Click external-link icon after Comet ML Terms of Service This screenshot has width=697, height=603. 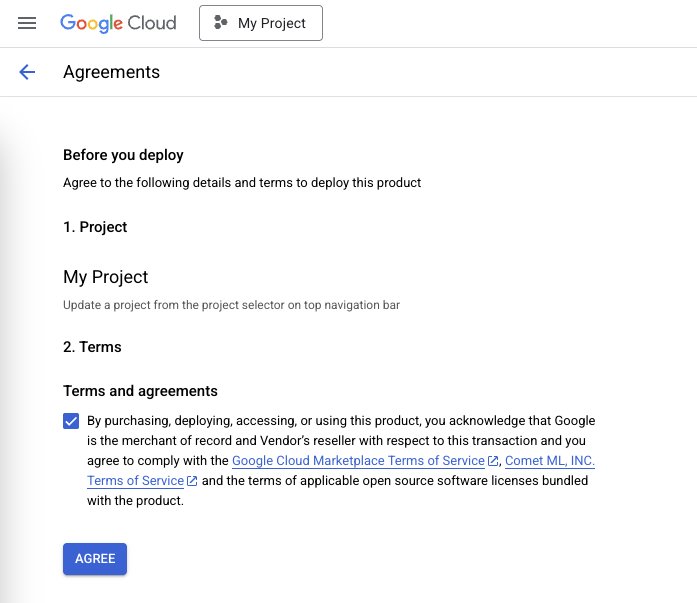coord(192,481)
